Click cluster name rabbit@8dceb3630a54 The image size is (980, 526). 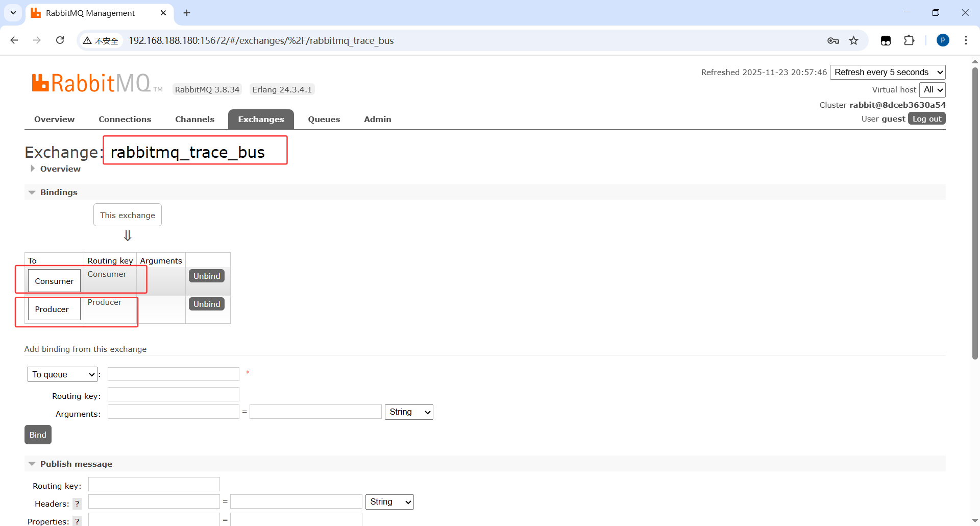897,105
